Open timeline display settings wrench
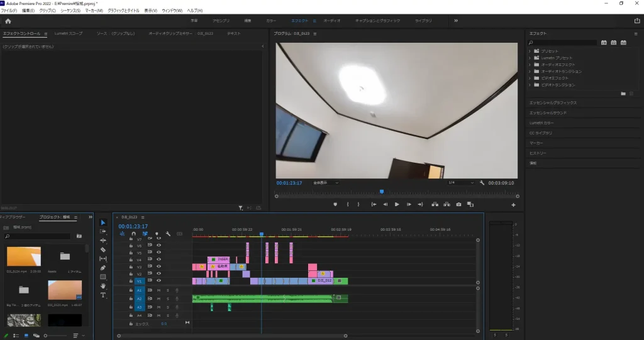This screenshot has height=340, width=644. point(167,234)
